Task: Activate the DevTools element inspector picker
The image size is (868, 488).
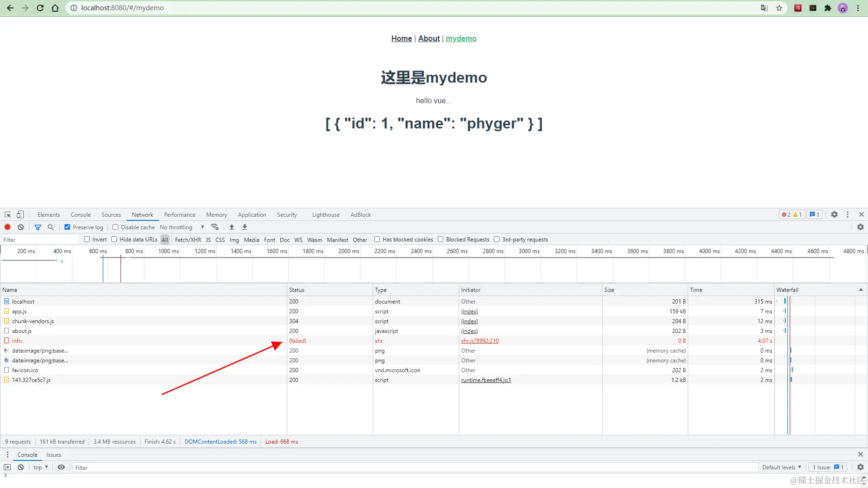Action: (x=8, y=215)
